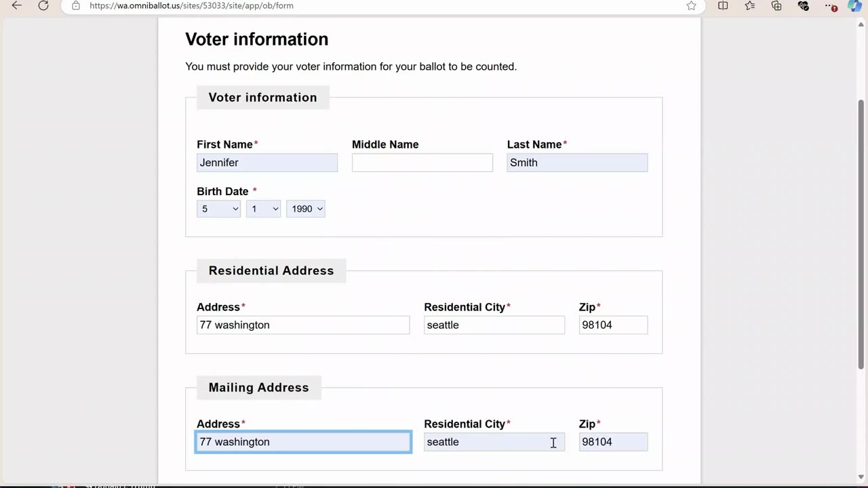Refresh the page with reload icon
The image size is (868, 488).
pyautogui.click(x=43, y=5)
